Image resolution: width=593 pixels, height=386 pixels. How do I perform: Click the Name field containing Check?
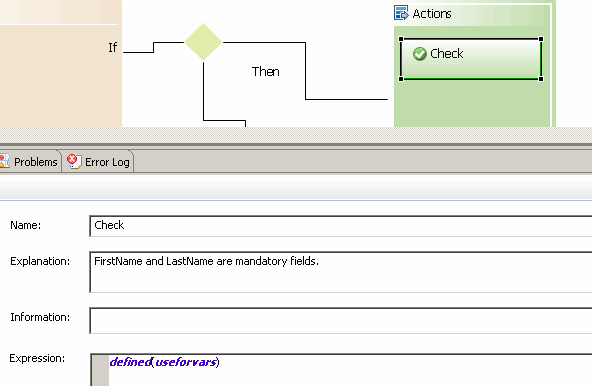tap(341, 226)
